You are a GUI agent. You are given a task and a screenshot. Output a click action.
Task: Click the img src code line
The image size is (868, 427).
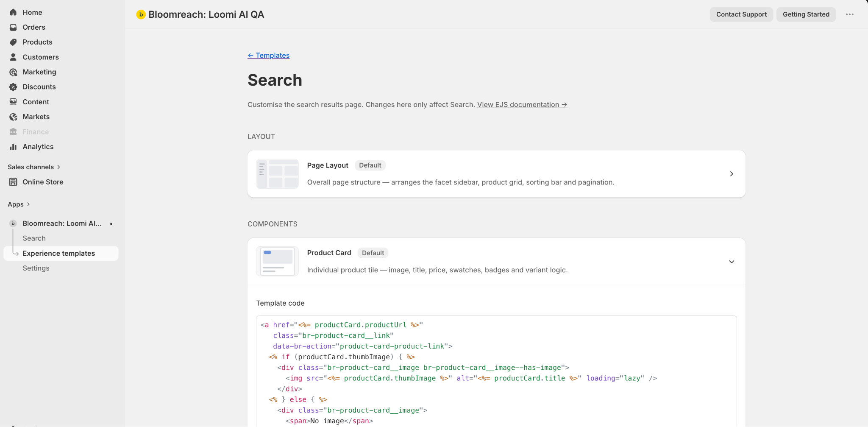[x=471, y=378]
